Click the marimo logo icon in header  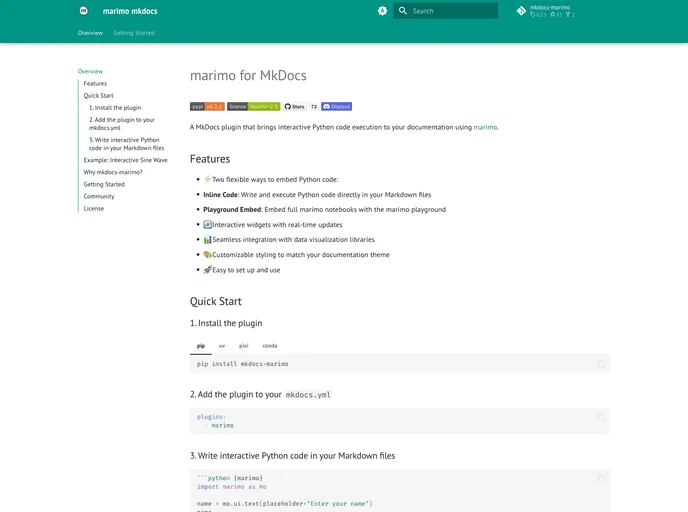pyautogui.click(x=83, y=11)
